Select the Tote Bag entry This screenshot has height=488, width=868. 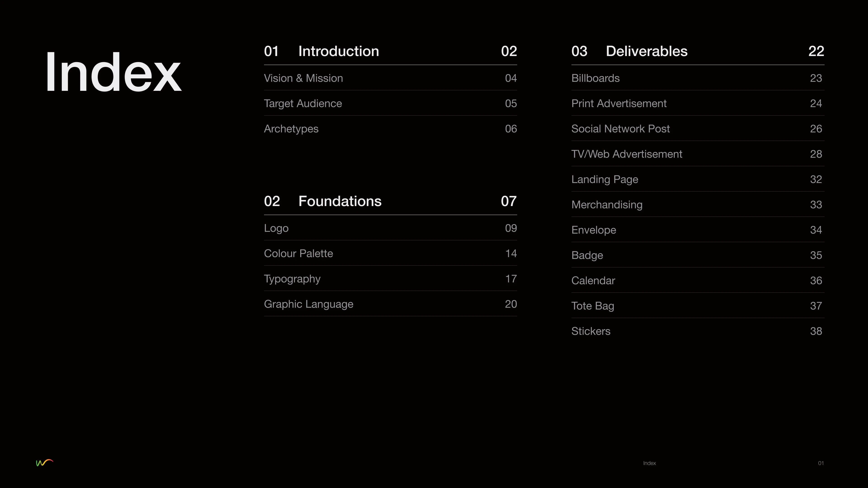tap(592, 306)
